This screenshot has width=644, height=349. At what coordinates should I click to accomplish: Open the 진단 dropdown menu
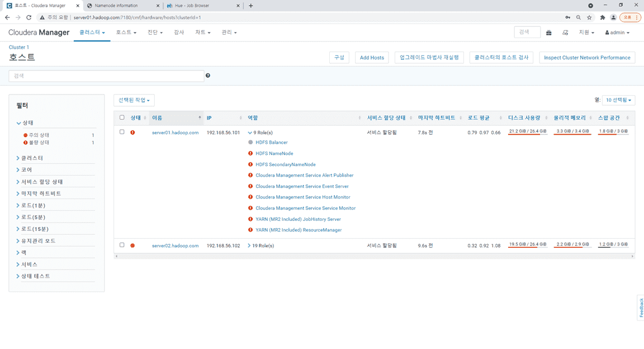(x=155, y=32)
